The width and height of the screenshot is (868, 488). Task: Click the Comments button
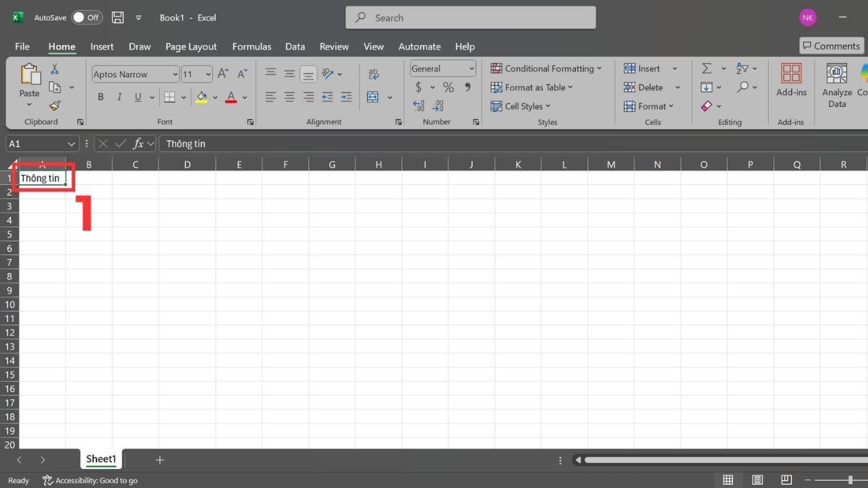(x=830, y=46)
